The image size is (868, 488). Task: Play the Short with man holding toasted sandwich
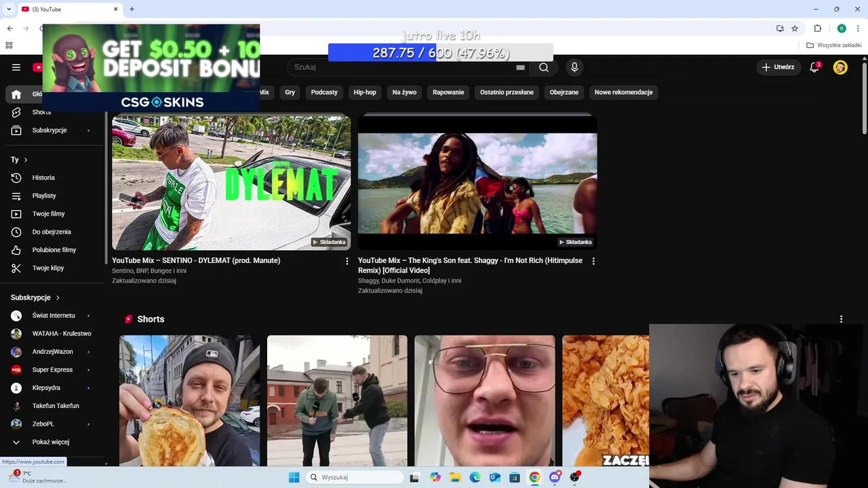(189, 401)
